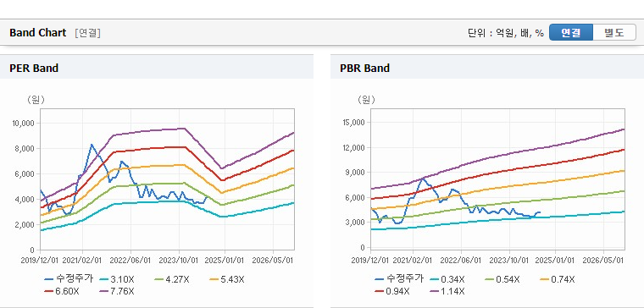This screenshot has width=644, height=308.
Task: Click 12,000 on PBR chart y-axis
Action: [353, 147]
